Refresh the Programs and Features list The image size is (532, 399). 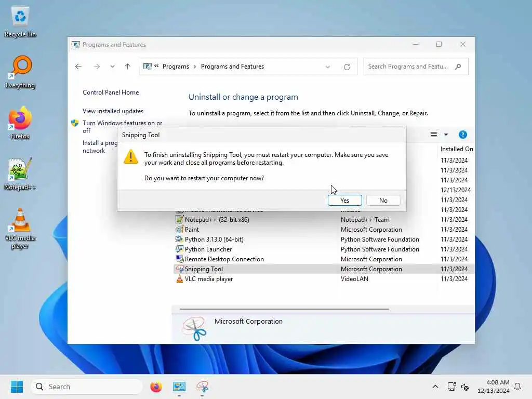[347, 67]
